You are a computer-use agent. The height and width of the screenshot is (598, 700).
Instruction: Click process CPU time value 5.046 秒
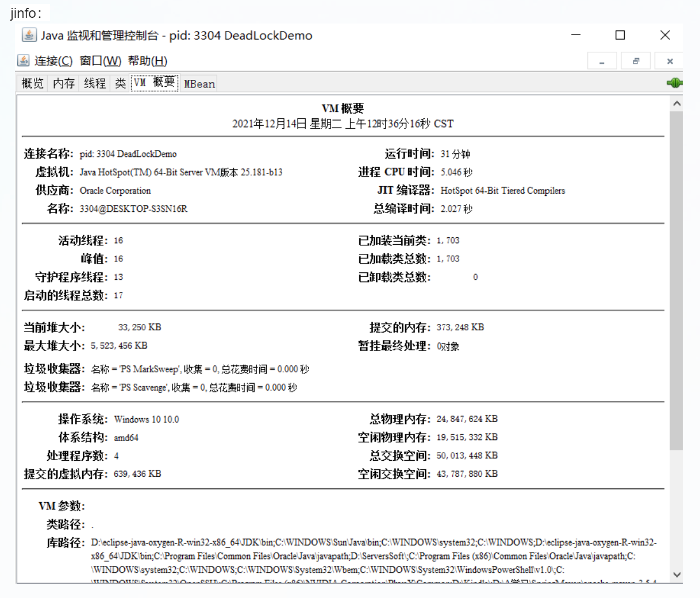[456, 172]
